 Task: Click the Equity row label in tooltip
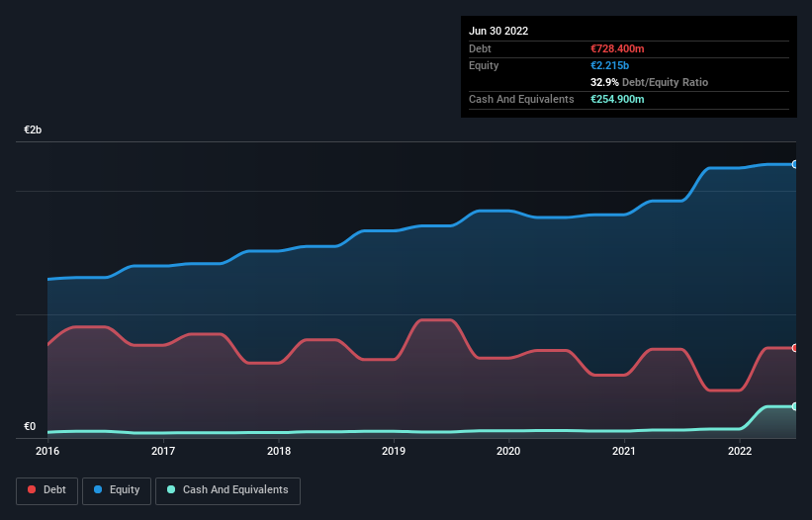coord(484,65)
